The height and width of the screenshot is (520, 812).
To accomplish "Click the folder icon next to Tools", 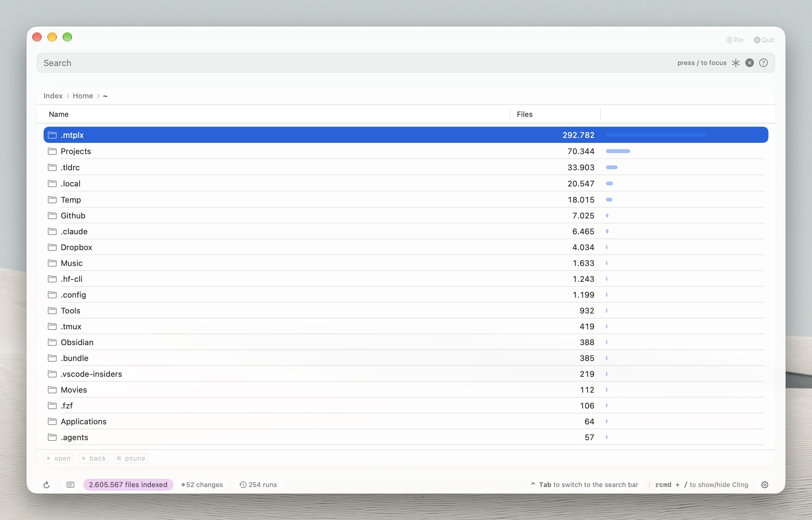I will [52, 311].
